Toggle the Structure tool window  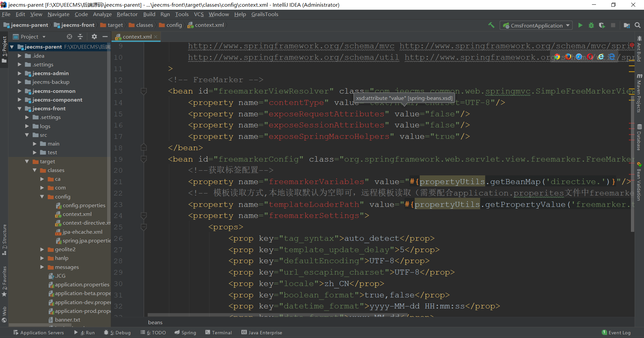coord(4,239)
